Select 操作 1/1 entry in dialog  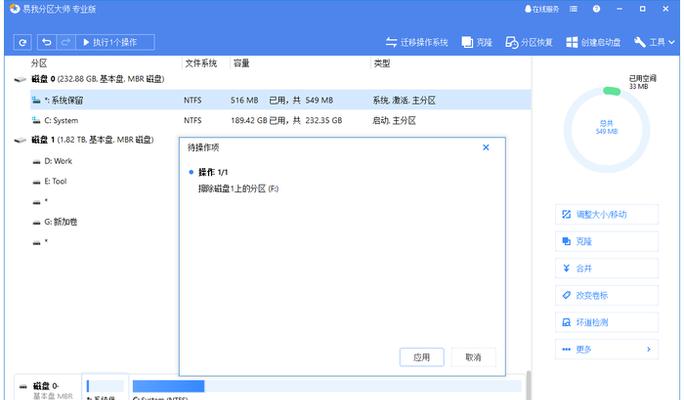(213, 172)
